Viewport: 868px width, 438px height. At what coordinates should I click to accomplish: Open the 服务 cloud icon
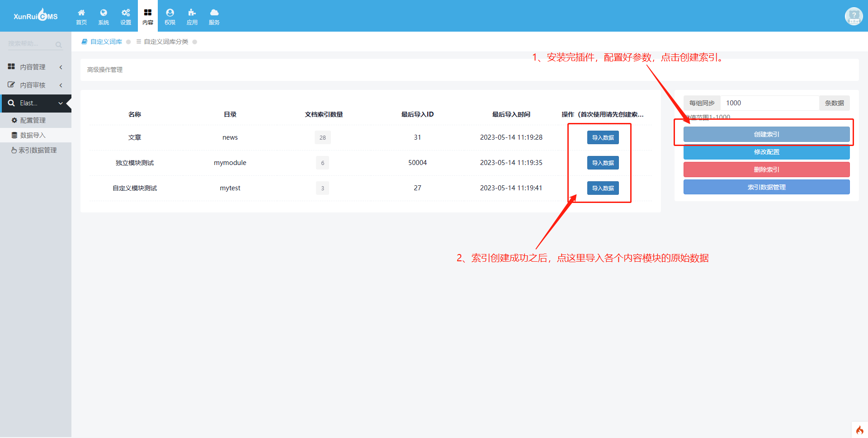click(214, 13)
